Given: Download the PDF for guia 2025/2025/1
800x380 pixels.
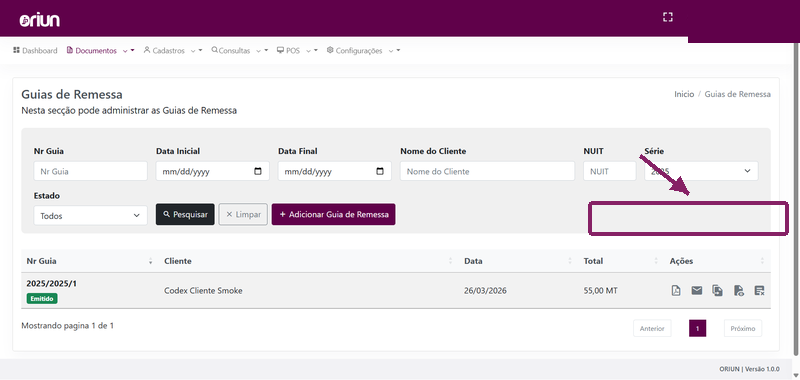Looking at the screenshot, I should coord(676,291).
